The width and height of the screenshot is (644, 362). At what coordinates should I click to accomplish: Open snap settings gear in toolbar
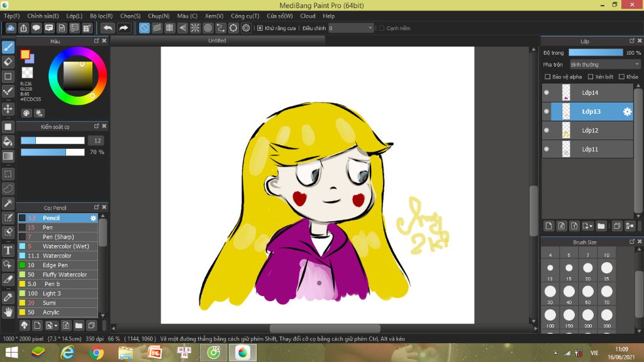coord(246,28)
